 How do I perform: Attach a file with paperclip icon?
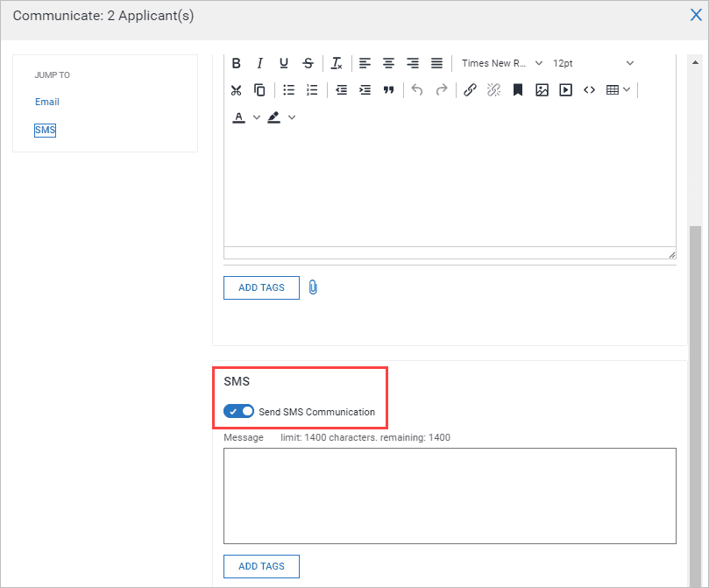(313, 287)
